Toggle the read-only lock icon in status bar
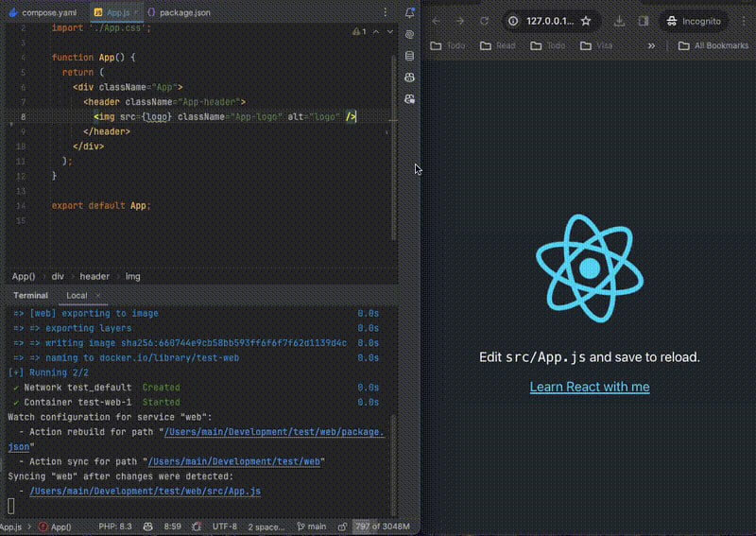Screen dimensions: 756x536 tap(342, 527)
